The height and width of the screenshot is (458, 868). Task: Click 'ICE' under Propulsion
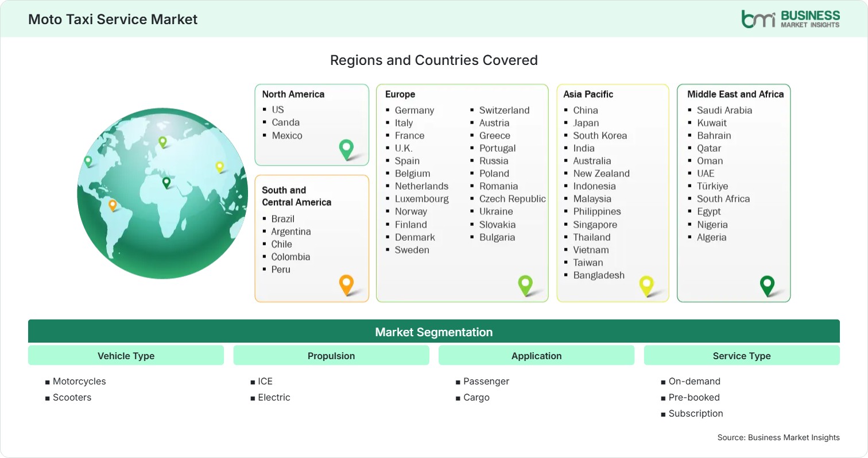pyautogui.click(x=265, y=381)
